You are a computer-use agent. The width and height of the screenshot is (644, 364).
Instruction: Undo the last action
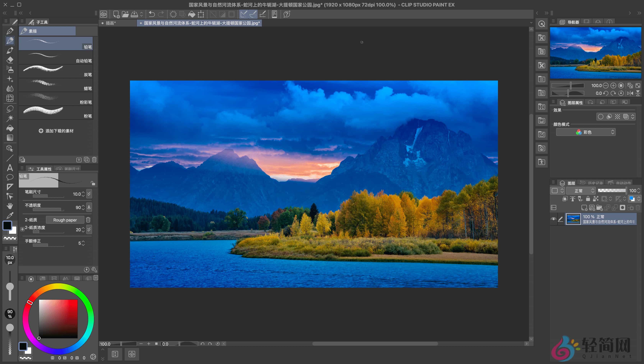(151, 14)
